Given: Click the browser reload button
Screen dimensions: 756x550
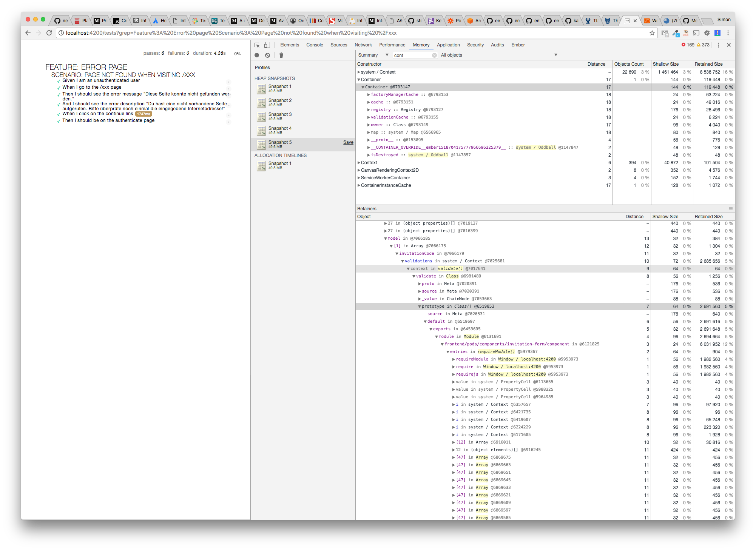Looking at the screenshot, I should coord(49,33).
